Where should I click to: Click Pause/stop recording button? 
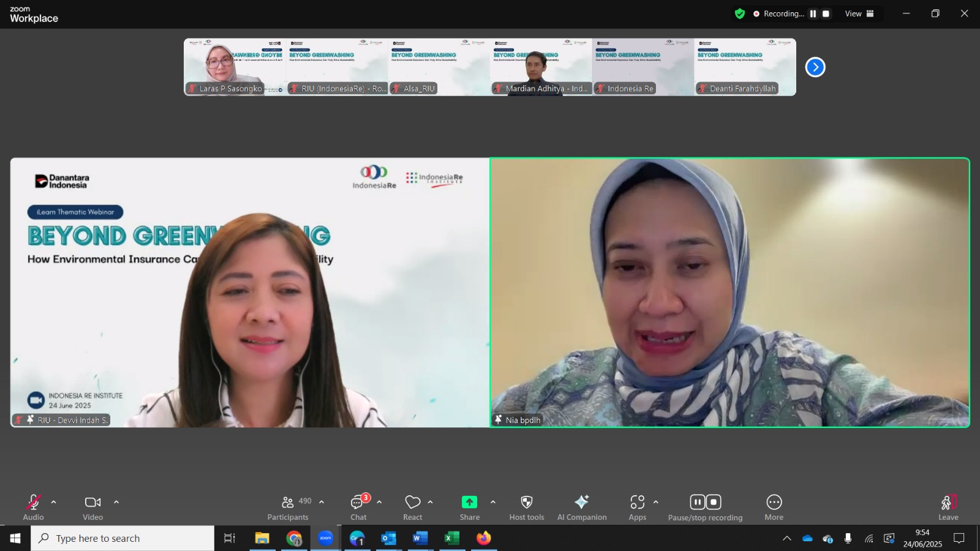pyautogui.click(x=706, y=508)
